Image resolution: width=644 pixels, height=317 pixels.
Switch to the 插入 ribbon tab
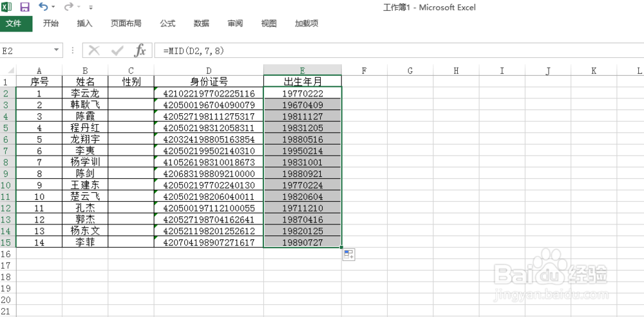(84, 23)
